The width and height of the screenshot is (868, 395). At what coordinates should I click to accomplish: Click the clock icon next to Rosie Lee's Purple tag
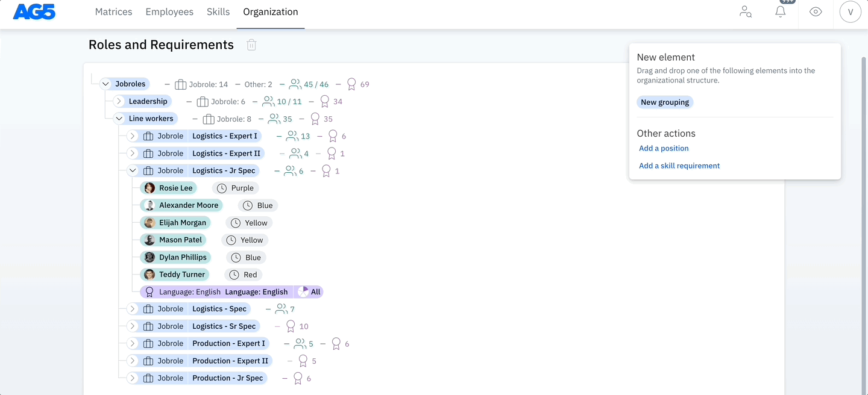(222, 188)
